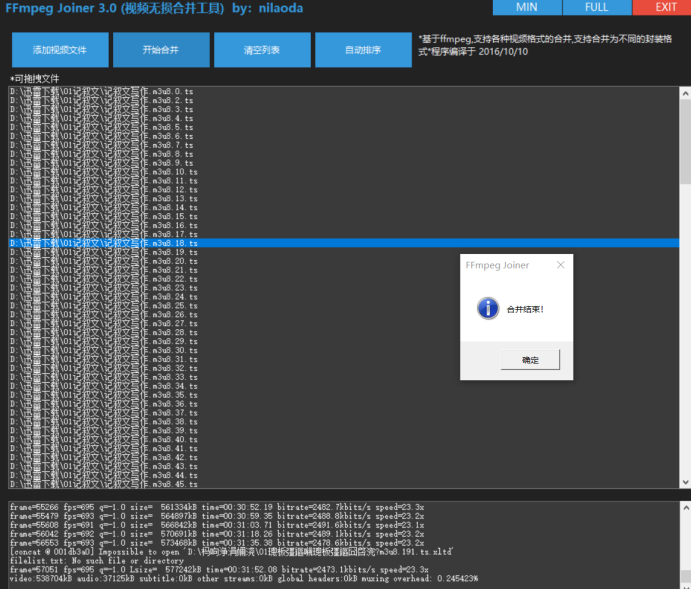Select file row m3u8.38.ts

click(344, 421)
